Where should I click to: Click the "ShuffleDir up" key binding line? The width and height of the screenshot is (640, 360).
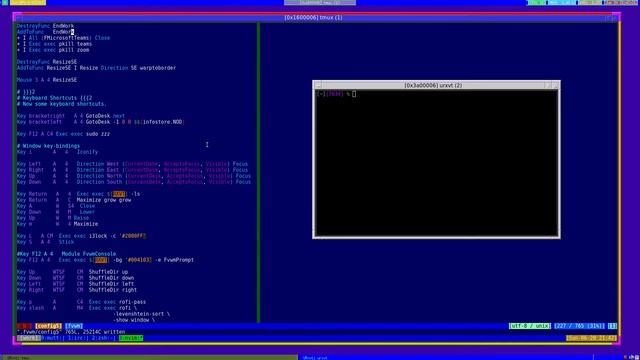point(72,272)
